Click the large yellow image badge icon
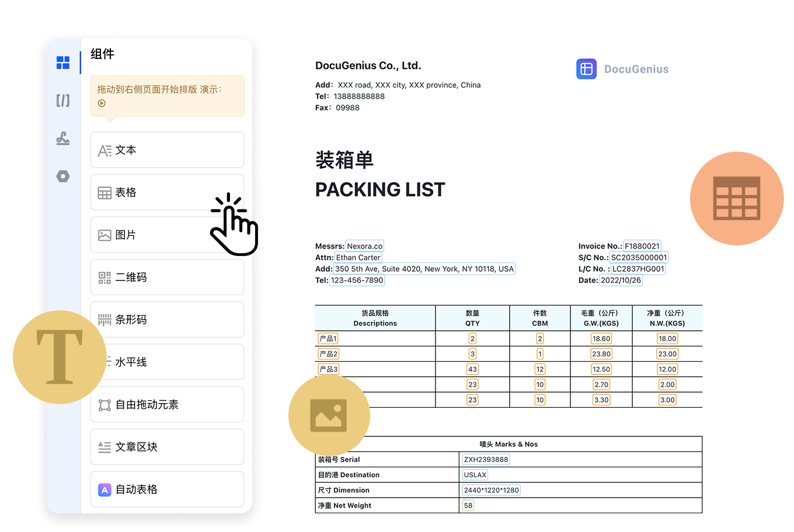Screen dimensions: 794x532 (329, 415)
